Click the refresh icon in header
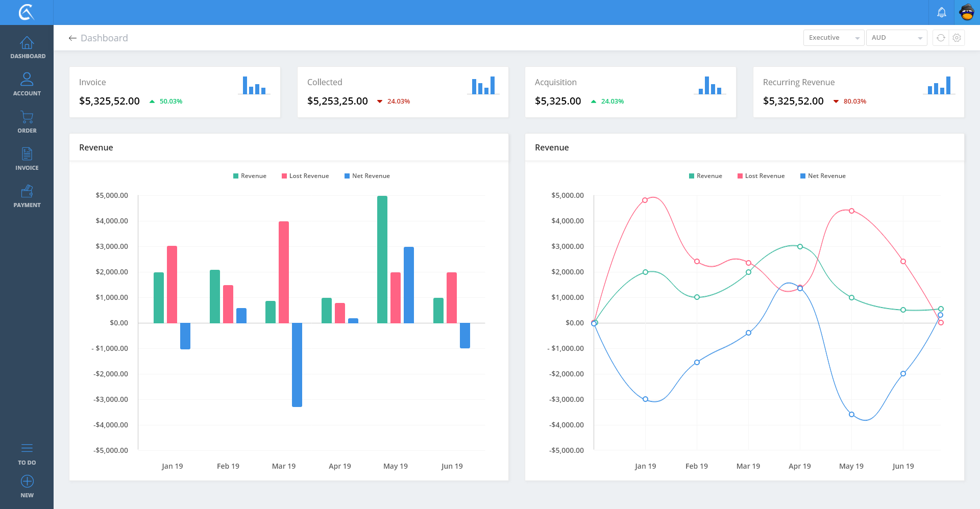 pos(941,38)
